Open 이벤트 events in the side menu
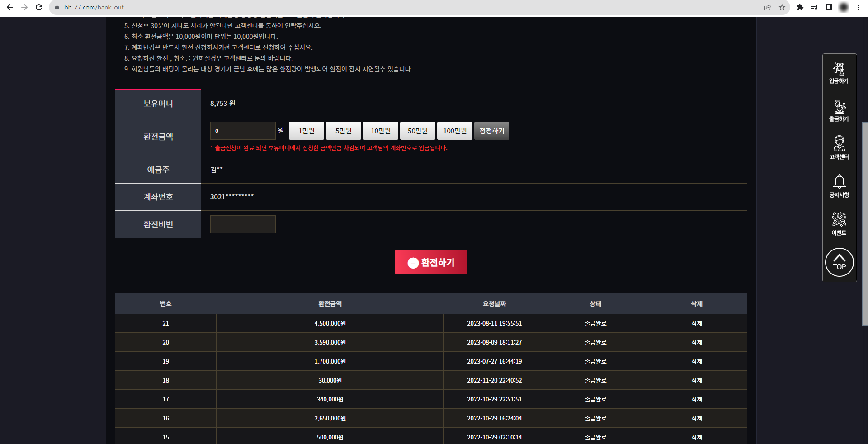868x444 pixels. coord(839,224)
